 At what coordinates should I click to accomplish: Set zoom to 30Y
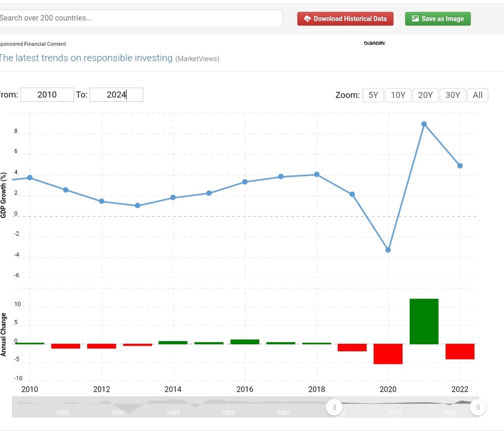(453, 95)
